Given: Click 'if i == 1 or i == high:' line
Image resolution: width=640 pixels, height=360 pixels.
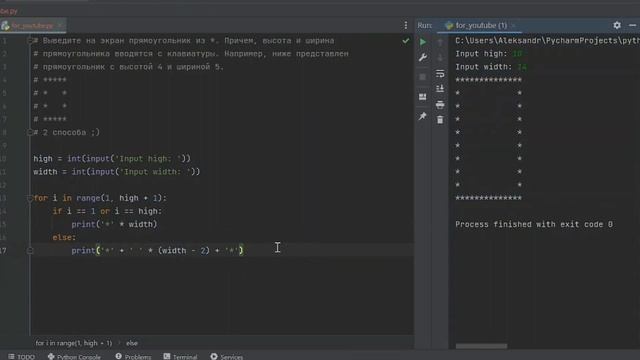Looking at the screenshot, I should [107, 211].
